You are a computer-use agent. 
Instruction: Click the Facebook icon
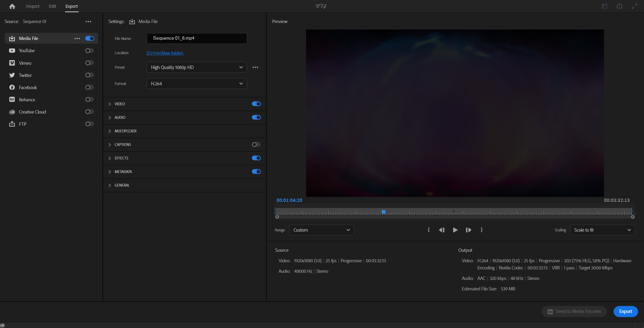pyautogui.click(x=12, y=87)
